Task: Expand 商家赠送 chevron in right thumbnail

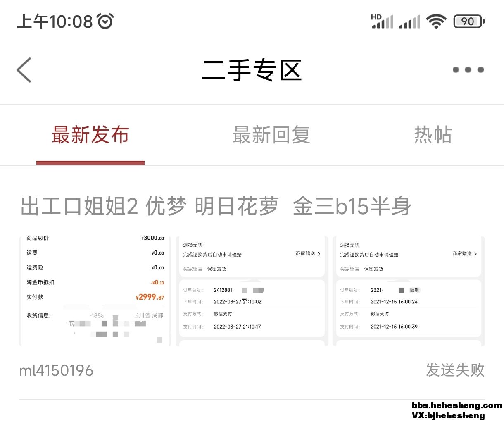Action: tap(475, 254)
